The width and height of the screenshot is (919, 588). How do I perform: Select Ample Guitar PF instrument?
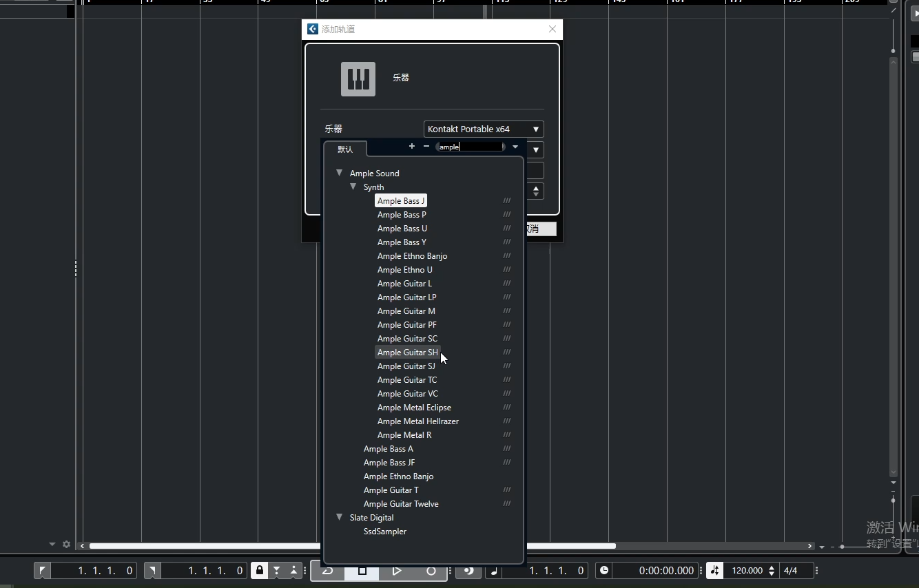click(x=406, y=324)
